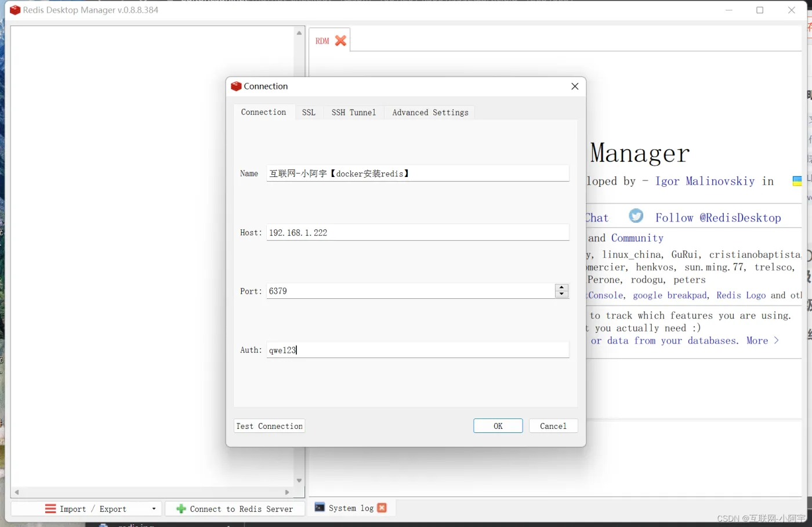Screen dimensions: 812x527
Task: Close the Connection dialog
Action: point(575,86)
